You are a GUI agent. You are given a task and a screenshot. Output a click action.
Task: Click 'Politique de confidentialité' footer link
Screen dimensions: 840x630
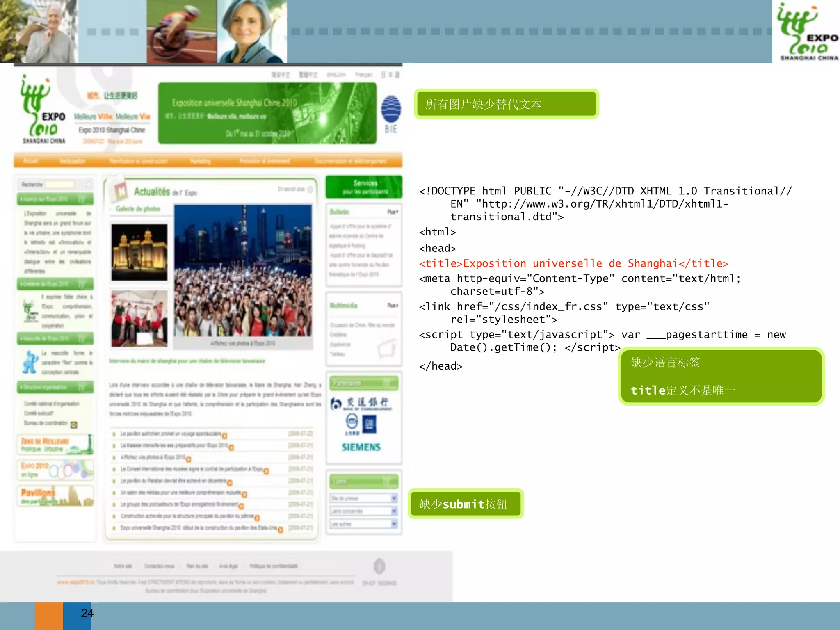point(274,566)
